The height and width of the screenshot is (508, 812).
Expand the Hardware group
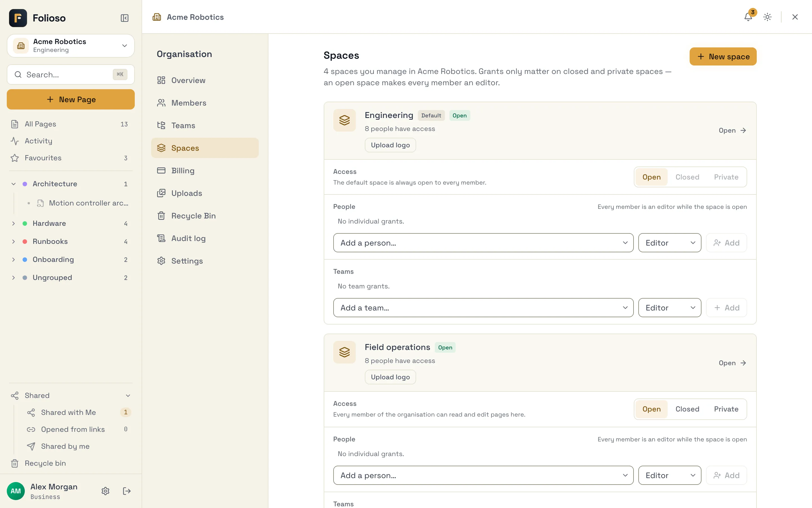click(x=14, y=224)
